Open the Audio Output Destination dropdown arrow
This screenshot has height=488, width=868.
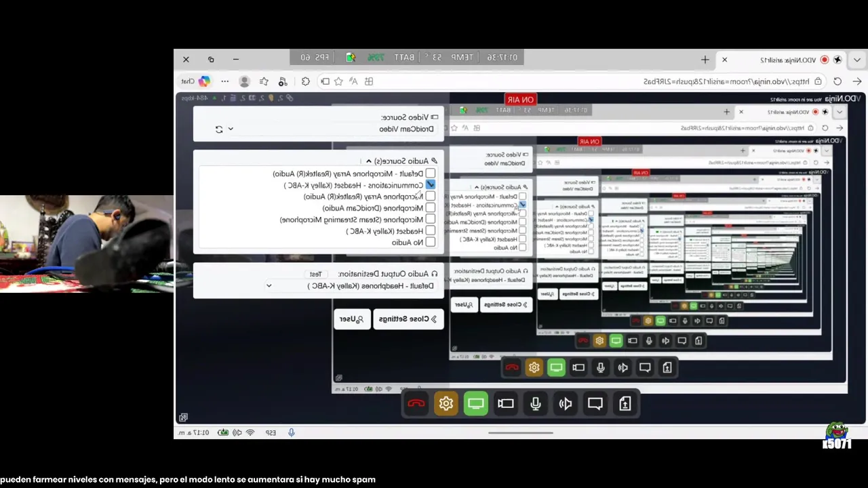(269, 286)
